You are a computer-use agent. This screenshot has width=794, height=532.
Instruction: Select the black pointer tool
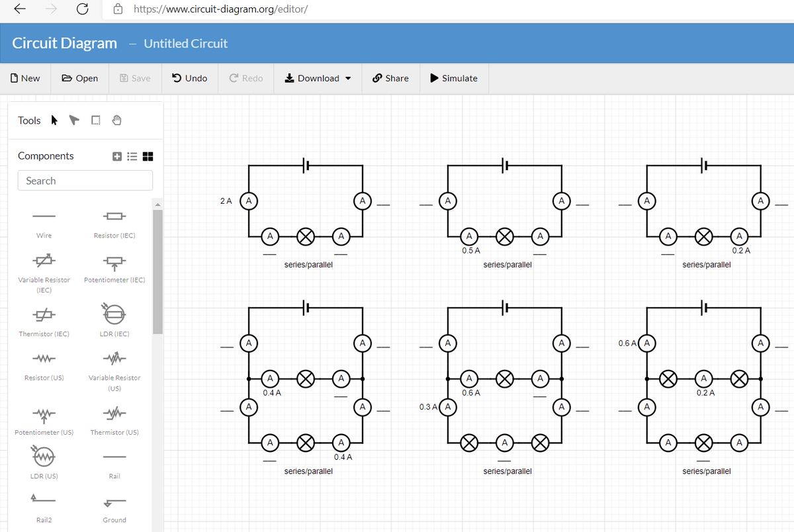point(54,120)
